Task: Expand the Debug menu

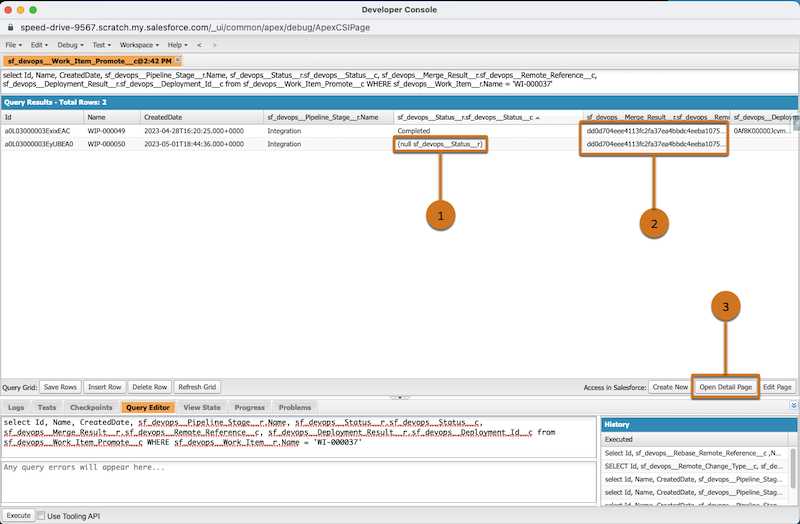Action: click(x=71, y=45)
